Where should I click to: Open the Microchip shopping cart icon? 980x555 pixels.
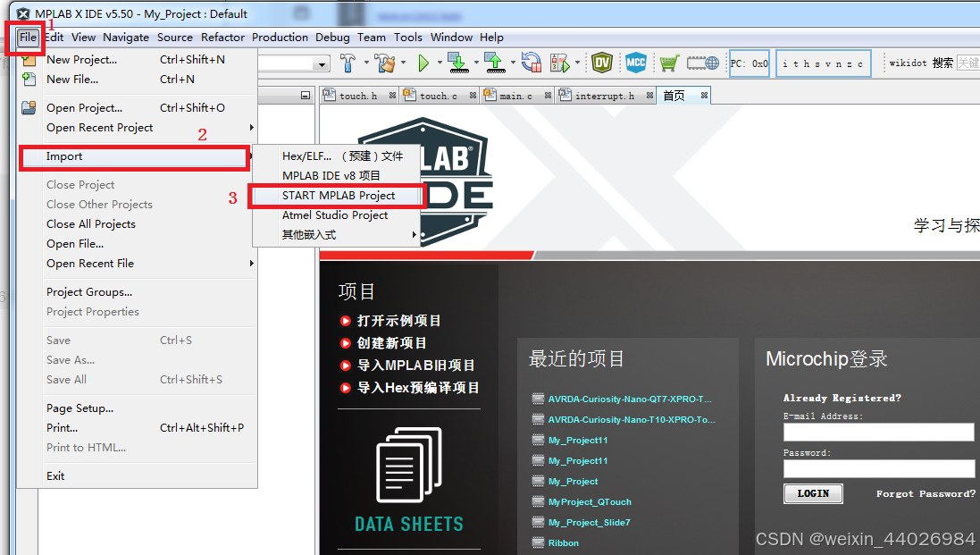tap(669, 63)
